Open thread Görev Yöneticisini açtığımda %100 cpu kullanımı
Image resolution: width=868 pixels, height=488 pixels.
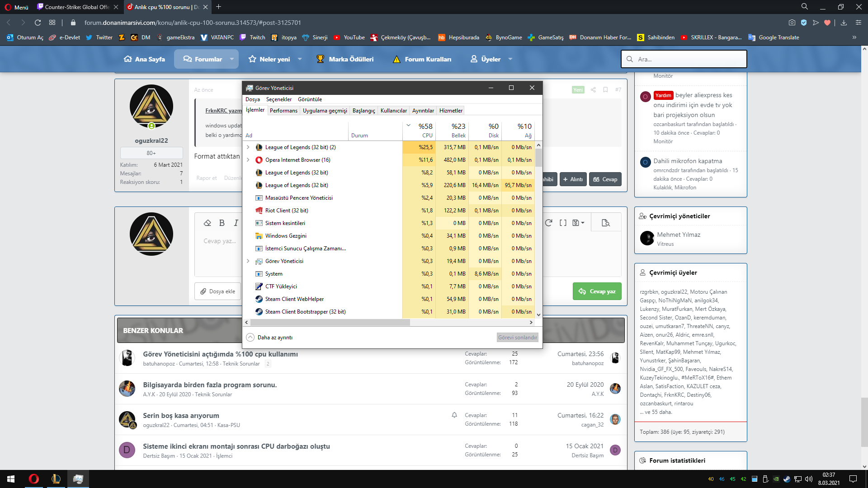220,354
